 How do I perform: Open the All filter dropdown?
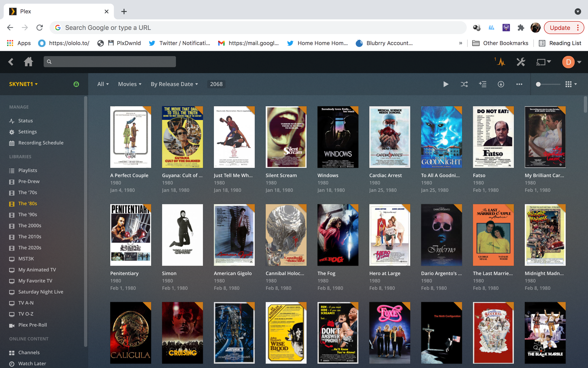click(103, 84)
